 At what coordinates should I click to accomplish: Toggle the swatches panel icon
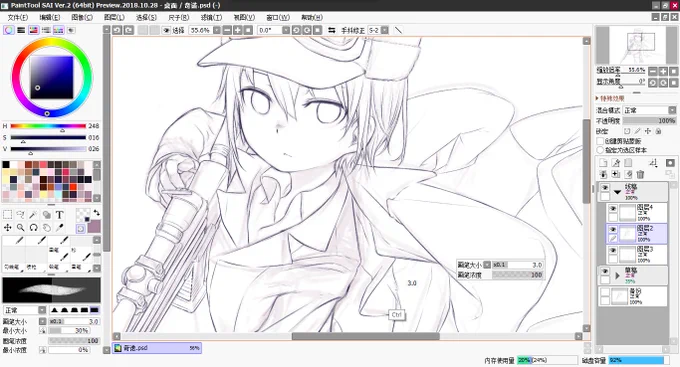(58, 30)
